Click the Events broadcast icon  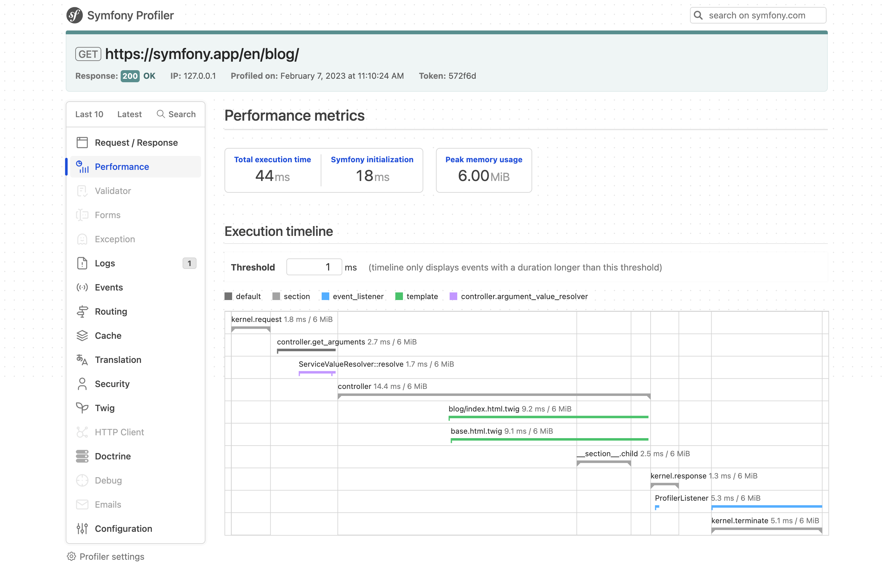click(82, 287)
